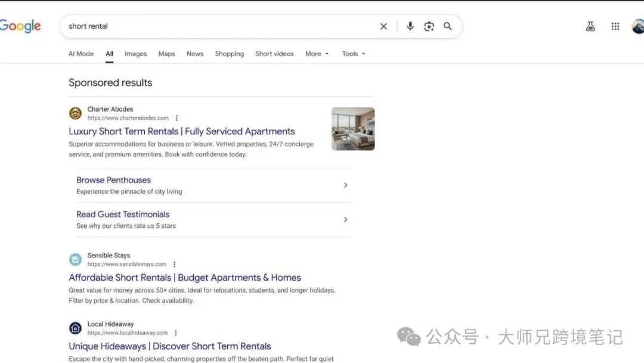Switch to the Short videos tab
The width and height of the screenshot is (644, 363).
274,54
